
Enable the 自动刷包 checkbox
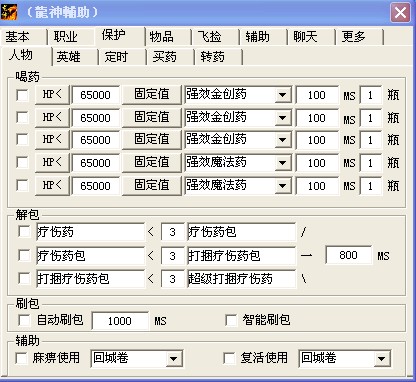tap(24, 320)
